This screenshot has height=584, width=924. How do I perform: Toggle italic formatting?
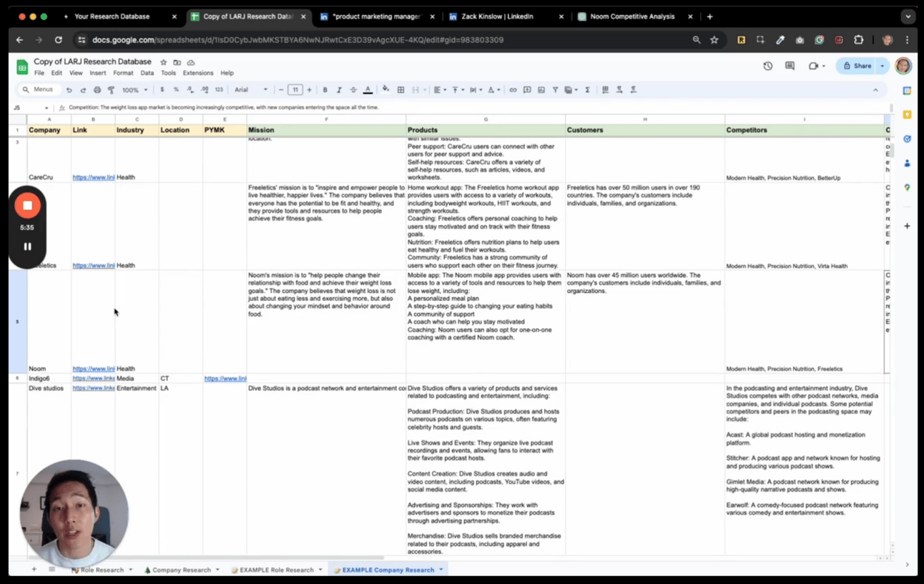point(339,90)
